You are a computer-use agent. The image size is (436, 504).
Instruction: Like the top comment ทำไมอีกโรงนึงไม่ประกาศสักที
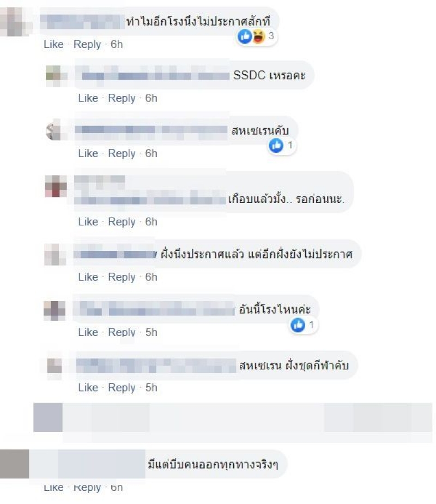[53, 44]
